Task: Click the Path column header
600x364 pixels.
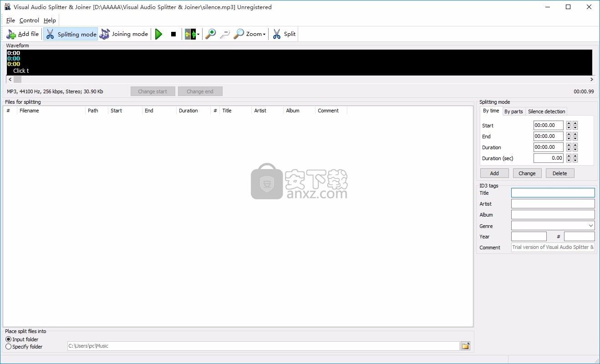Action: [97, 111]
